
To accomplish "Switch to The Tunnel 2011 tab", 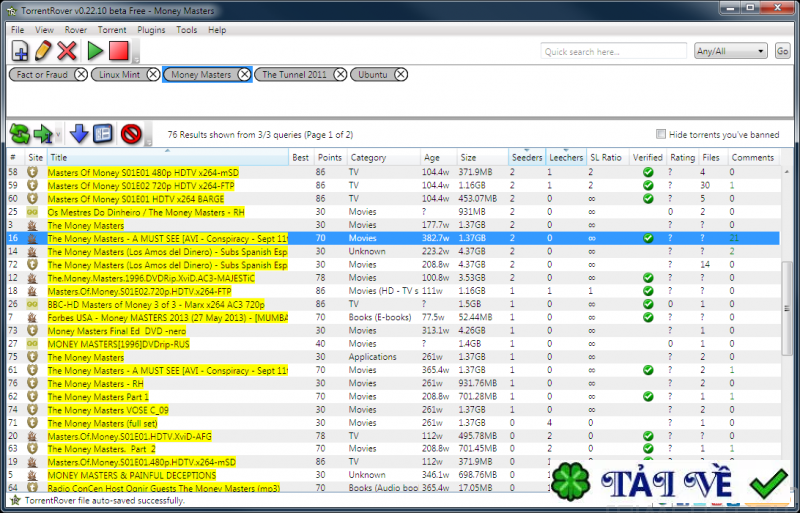I will coord(293,74).
